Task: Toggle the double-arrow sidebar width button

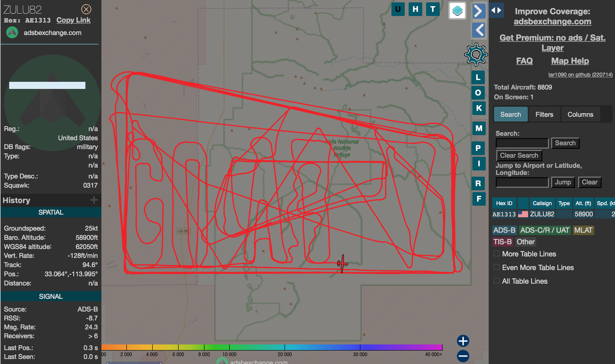Action: click(x=496, y=10)
